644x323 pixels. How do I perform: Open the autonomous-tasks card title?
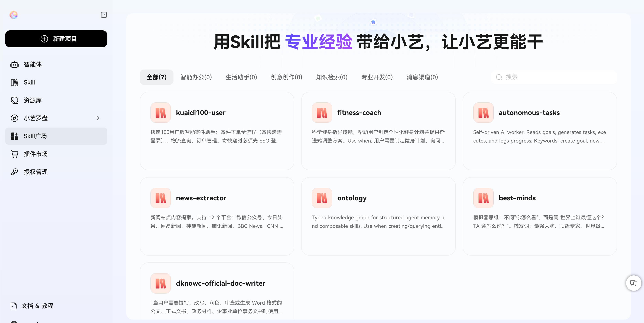(529, 113)
